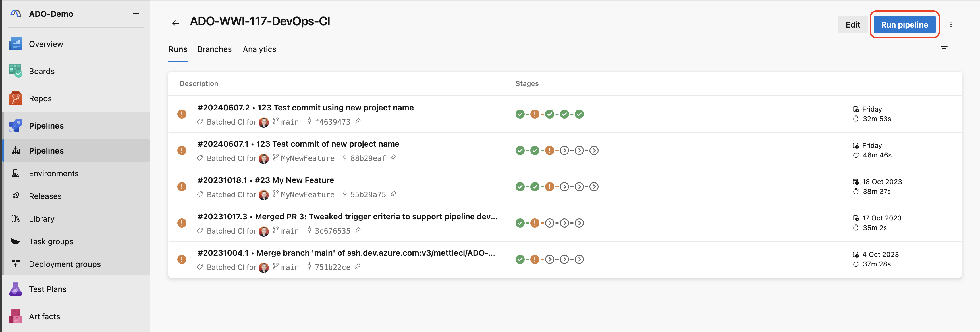Click the Edit button
This screenshot has height=332, width=980.
[x=853, y=25]
